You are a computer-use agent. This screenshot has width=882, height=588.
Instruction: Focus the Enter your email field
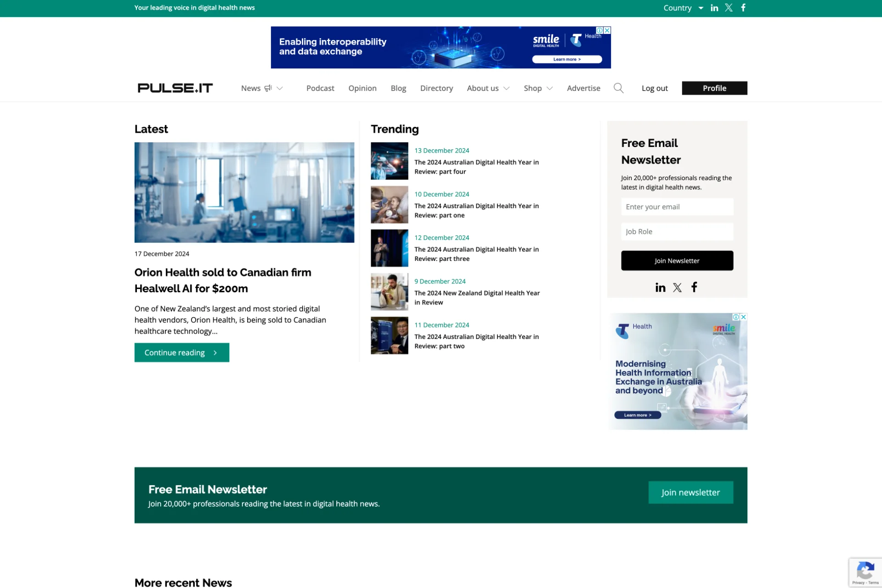(x=677, y=207)
